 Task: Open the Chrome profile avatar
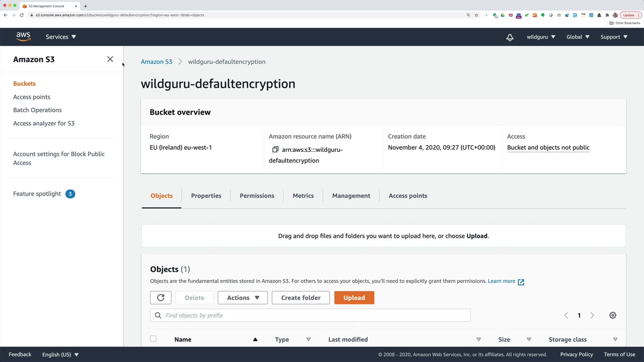click(x=615, y=15)
